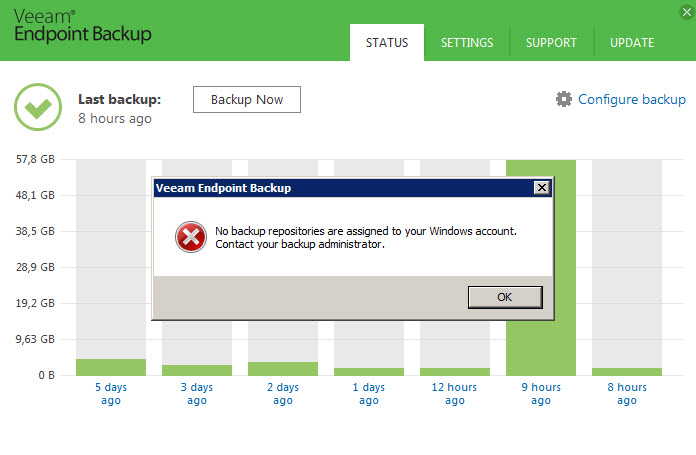The width and height of the screenshot is (696, 455).
Task: Click the error dialog title bar text
Action: click(x=223, y=188)
